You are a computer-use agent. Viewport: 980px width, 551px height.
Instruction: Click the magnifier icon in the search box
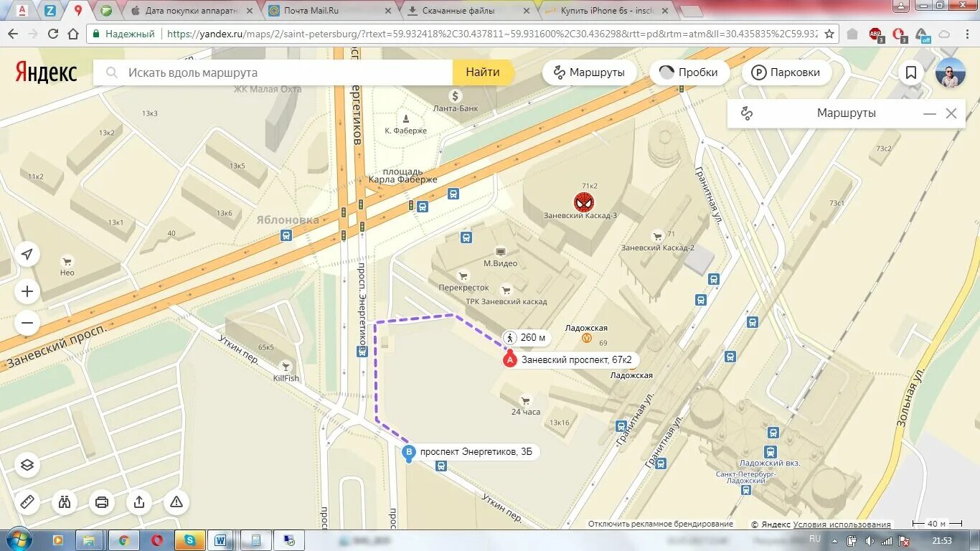[112, 72]
